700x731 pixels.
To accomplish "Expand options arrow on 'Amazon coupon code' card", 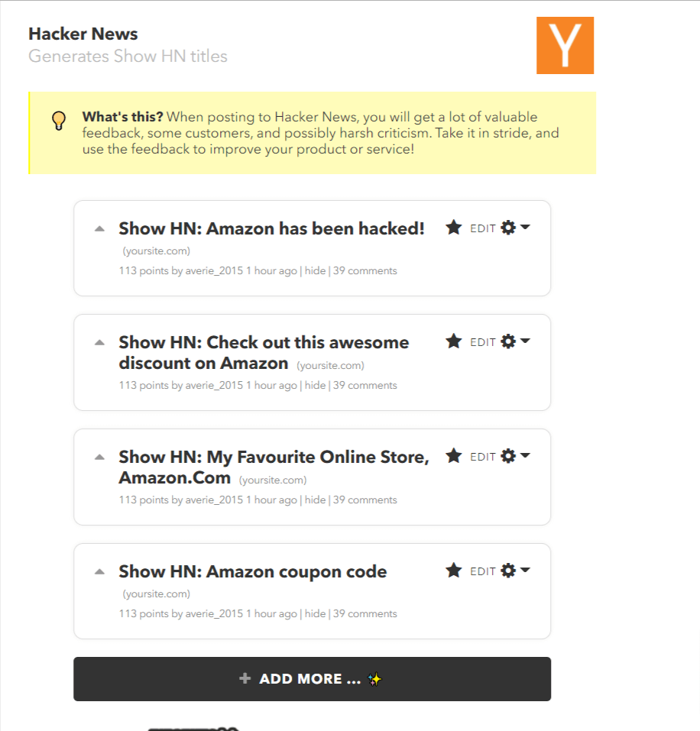I will click(525, 570).
